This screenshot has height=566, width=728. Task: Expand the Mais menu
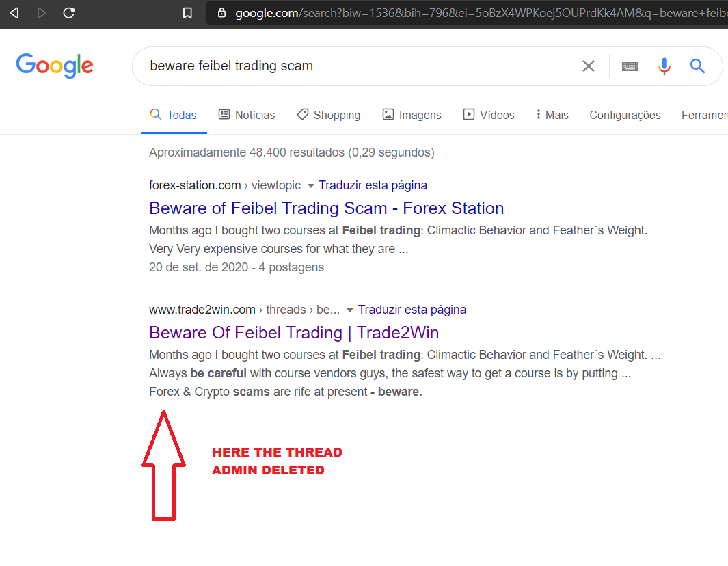point(552,115)
